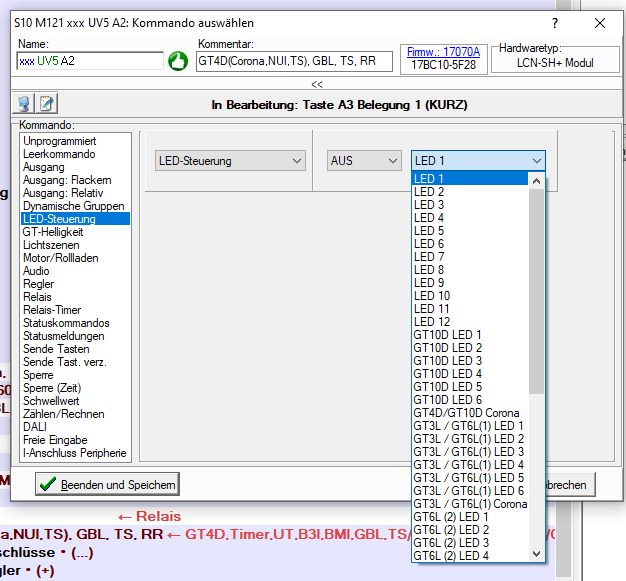626x581 pixels.
Task: Click the green thumbs-up icon beside Name
Action: pyautogui.click(x=177, y=61)
